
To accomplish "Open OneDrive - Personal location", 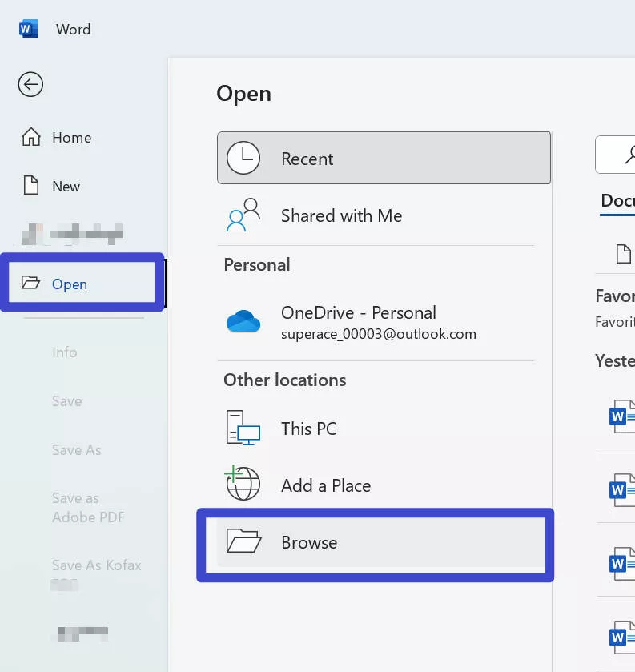I will pos(384,322).
